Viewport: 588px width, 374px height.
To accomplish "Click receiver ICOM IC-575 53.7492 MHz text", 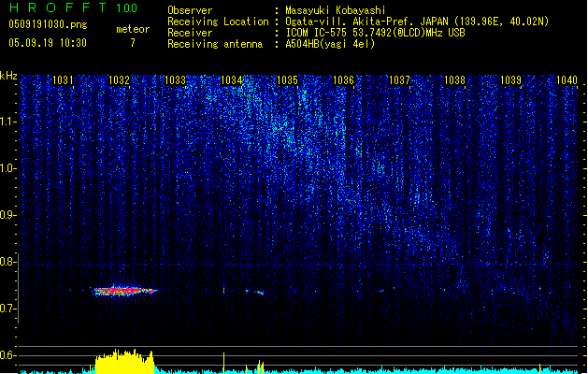I will (375, 33).
